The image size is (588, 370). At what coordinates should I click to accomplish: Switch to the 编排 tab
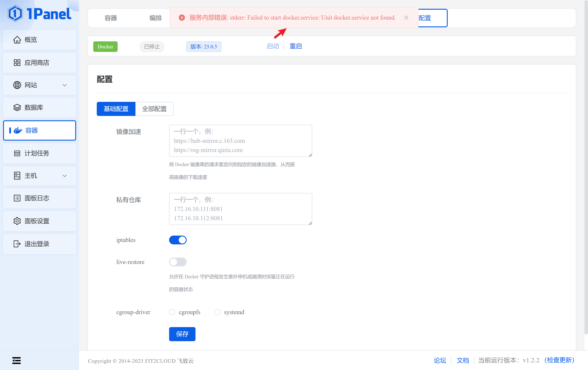tap(155, 18)
